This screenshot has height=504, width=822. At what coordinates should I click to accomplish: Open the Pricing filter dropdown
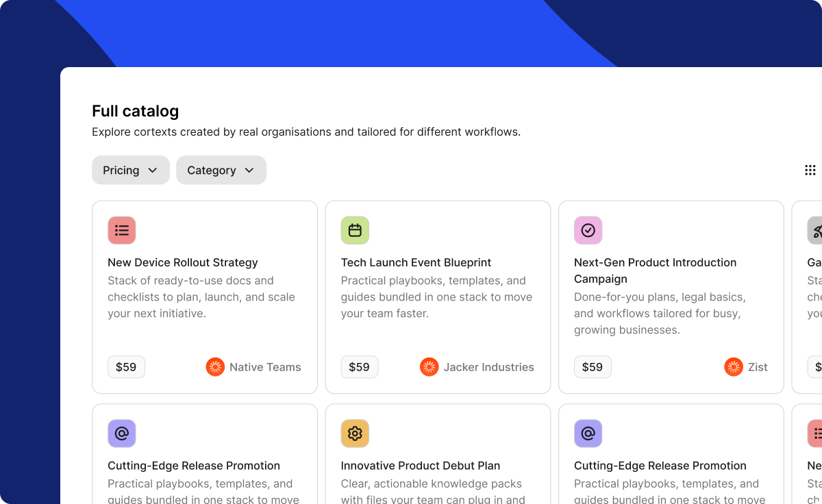point(130,170)
